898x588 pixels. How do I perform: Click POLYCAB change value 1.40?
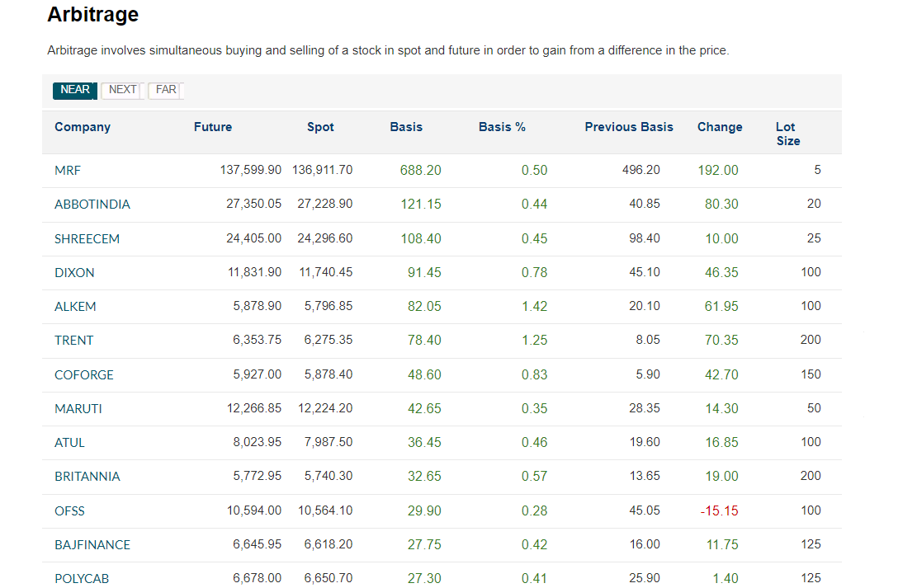pos(725,578)
